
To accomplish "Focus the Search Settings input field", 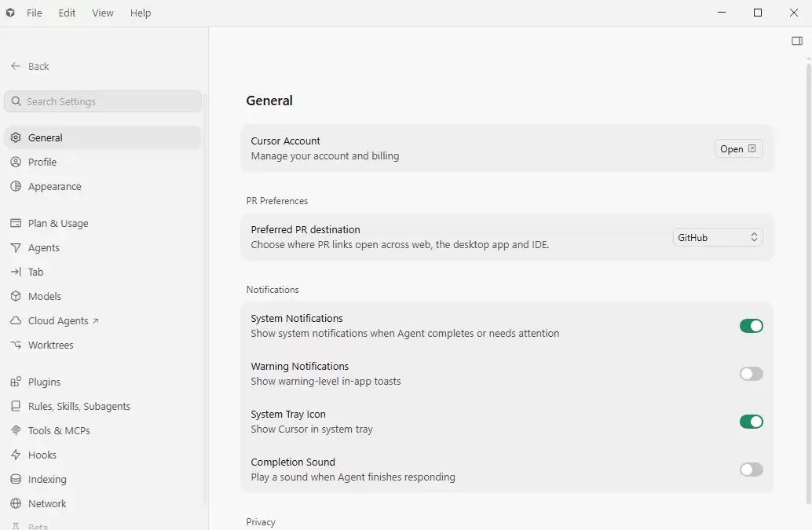I will coord(103,101).
